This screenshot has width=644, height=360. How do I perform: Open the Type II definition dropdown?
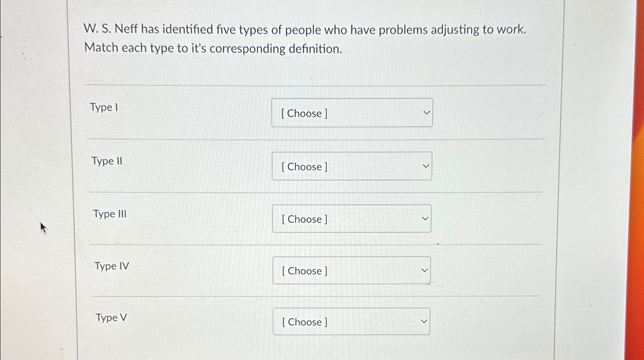352,166
